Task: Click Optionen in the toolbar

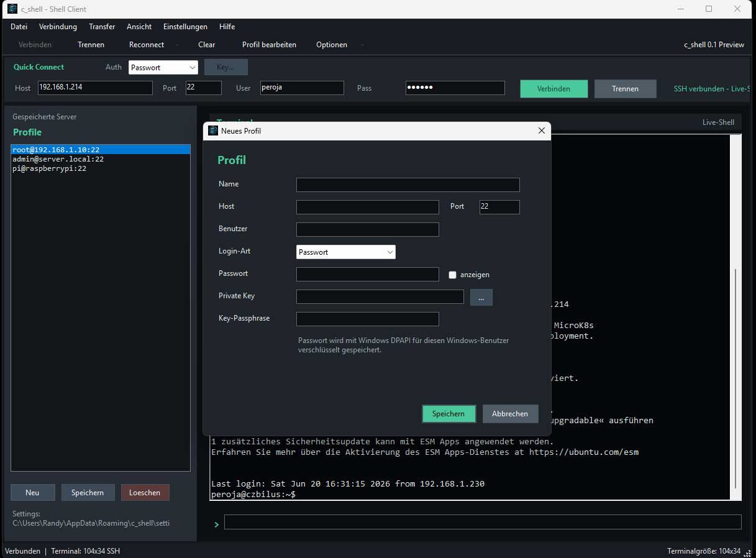Action: (332, 45)
